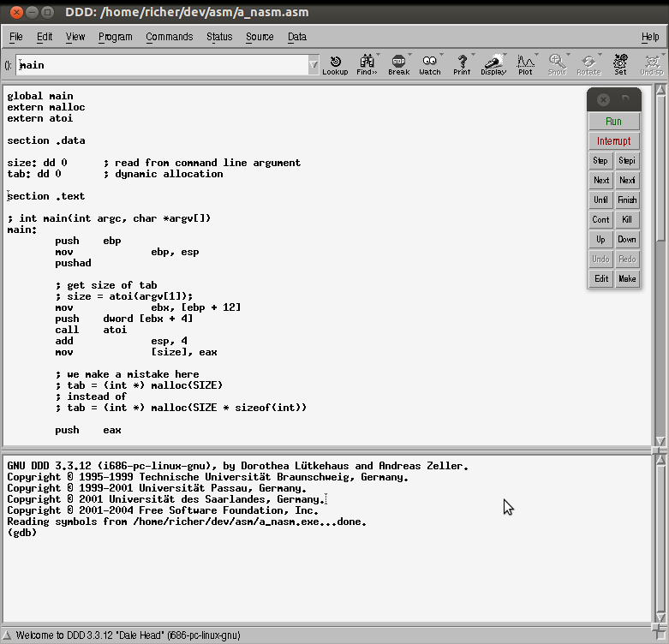Click the 'pushad' source line
Screen dimensions: 669x644
click(73, 263)
